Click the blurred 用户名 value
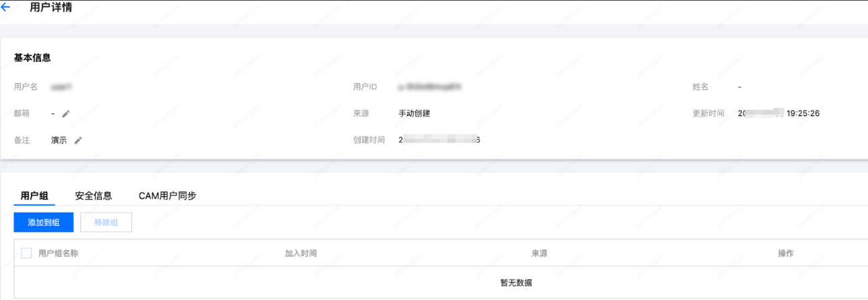Image resolution: width=868 pixels, height=300 pixels. (61, 87)
